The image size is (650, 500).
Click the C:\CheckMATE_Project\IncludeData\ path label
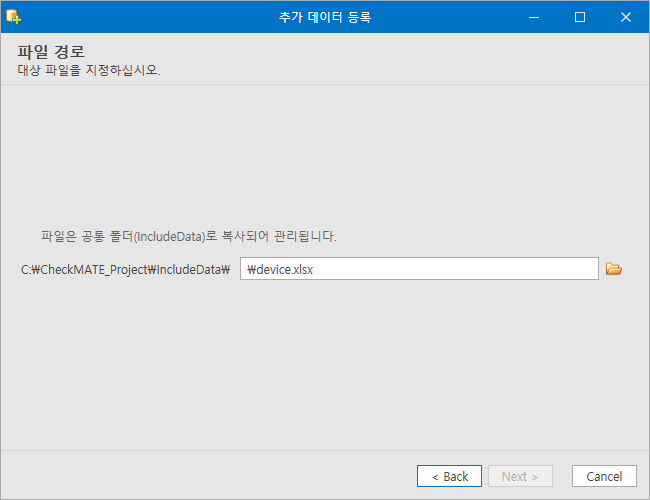point(125,270)
